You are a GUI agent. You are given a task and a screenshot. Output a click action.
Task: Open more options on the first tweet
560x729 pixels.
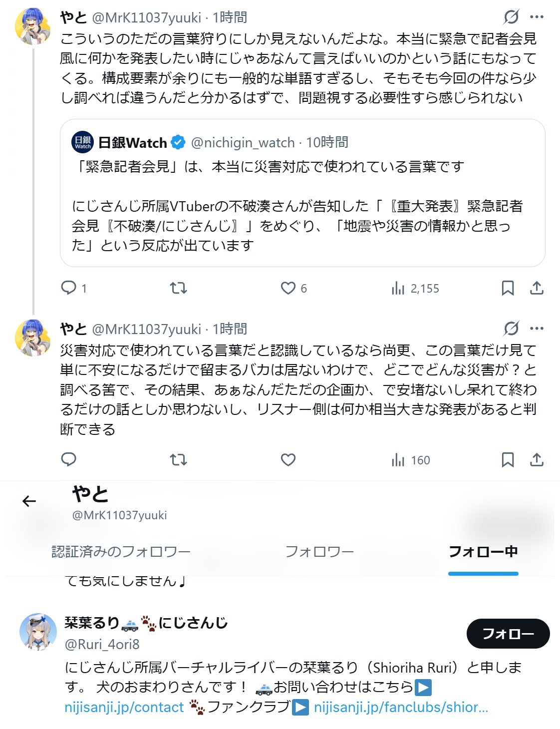pyautogui.click(x=537, y=17)
